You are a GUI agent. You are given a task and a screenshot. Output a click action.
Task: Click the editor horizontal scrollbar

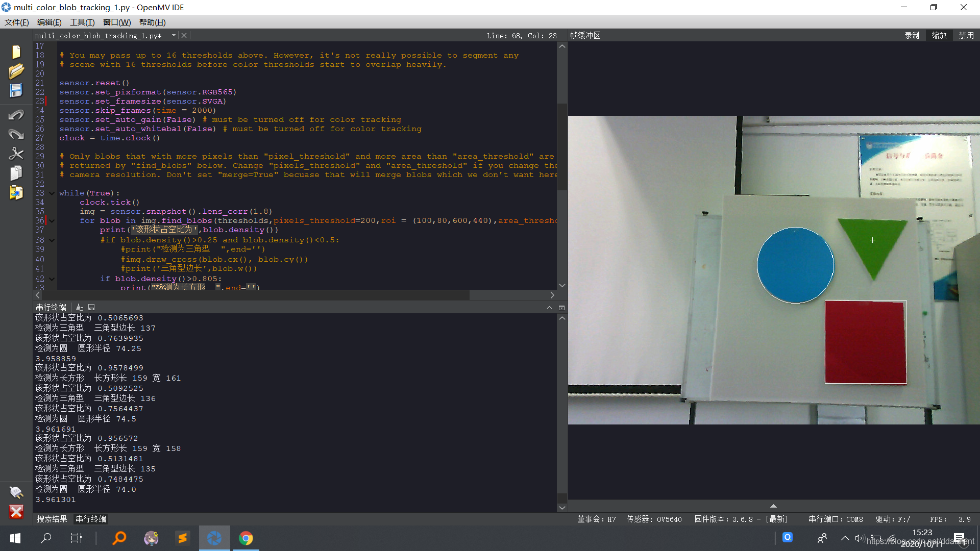255,295
